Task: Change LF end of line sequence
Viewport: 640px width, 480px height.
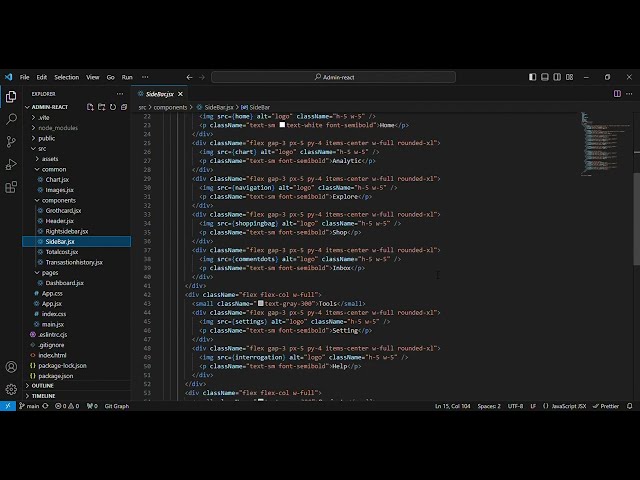Action: point(533,406)
